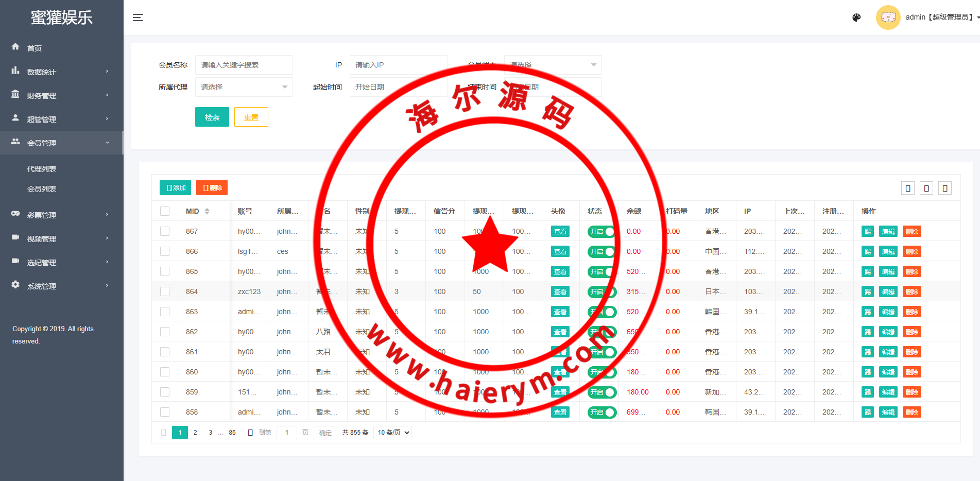Check the checkbox for member 867
The height and width of the screenshot is (481, 980).
click(165, 231)
